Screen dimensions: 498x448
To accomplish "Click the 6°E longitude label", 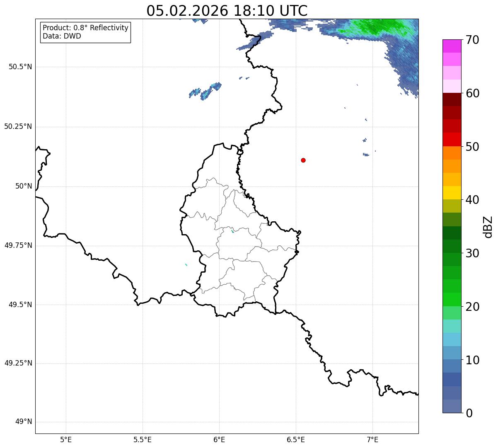I will coord(219,439).
